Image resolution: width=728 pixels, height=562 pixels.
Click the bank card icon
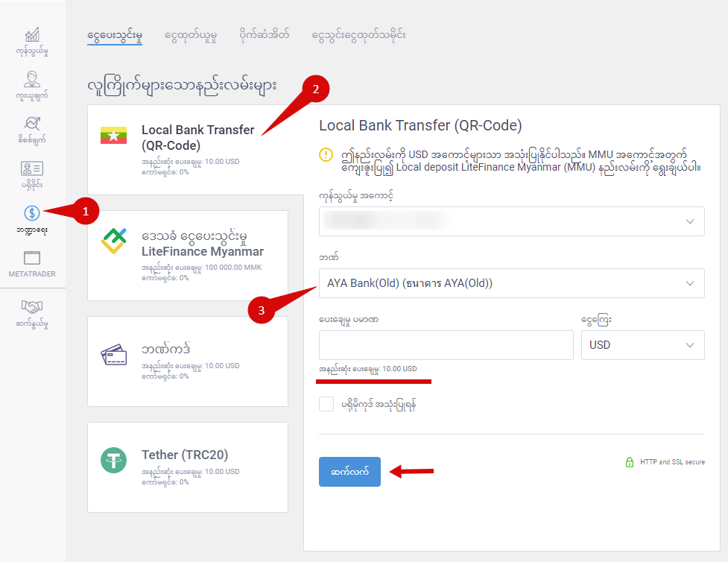114,354
